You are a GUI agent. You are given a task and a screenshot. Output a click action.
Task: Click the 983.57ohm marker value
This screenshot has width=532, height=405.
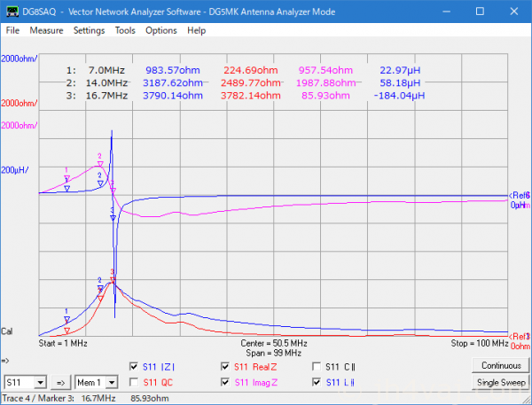pyautogui.click(x=173, y=70)
